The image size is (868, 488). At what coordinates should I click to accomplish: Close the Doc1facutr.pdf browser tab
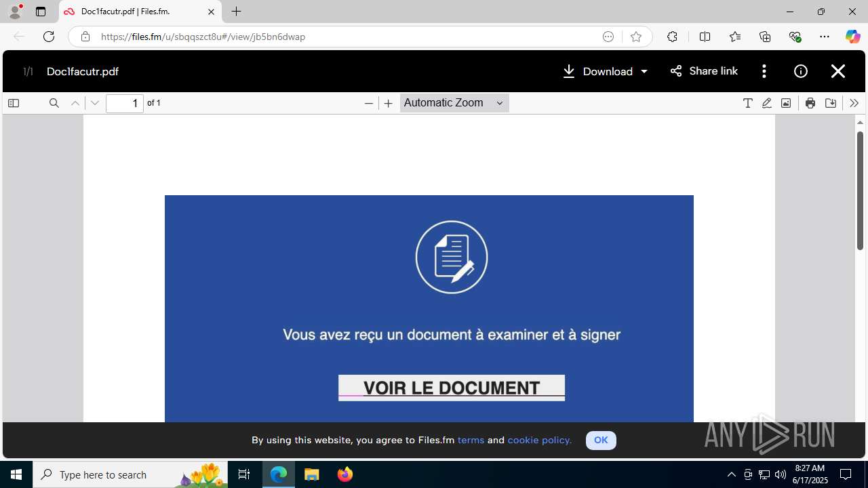click(211, 12)
